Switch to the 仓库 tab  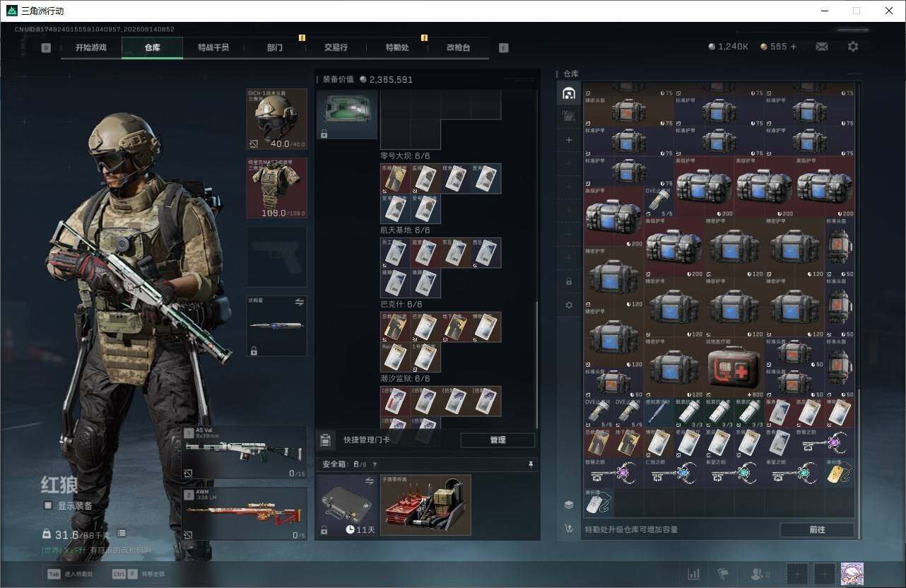153,47
